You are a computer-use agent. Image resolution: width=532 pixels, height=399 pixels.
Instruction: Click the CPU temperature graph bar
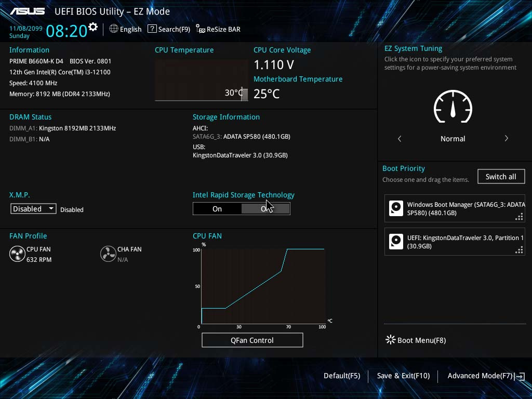point(244,94)
